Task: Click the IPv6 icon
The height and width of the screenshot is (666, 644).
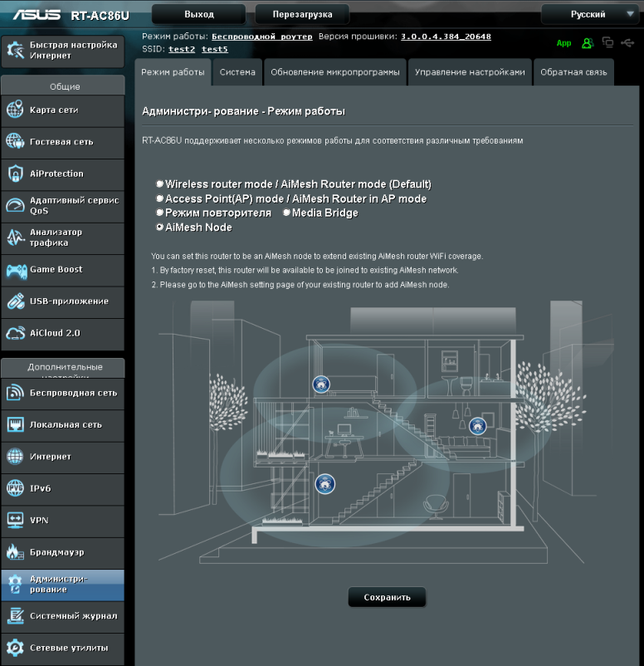Action: click(x=15, y=488)
